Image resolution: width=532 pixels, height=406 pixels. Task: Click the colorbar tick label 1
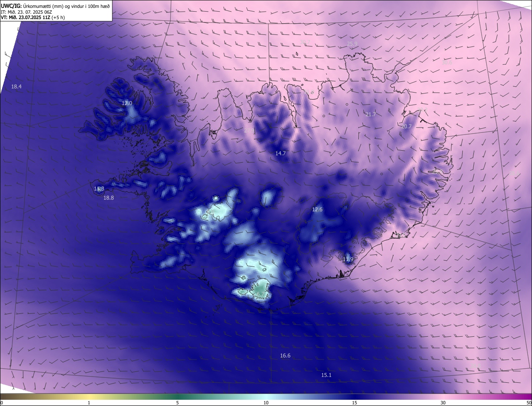89,403
